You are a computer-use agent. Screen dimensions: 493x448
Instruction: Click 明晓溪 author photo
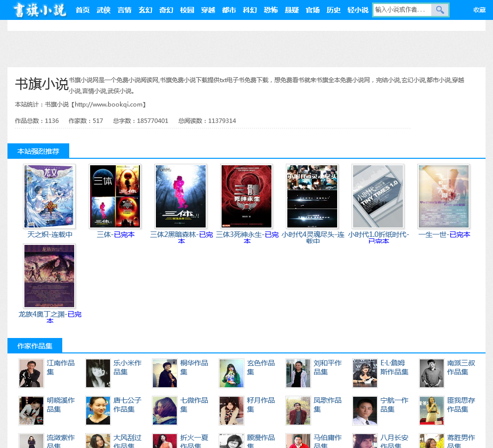click(x=31, y=411)
